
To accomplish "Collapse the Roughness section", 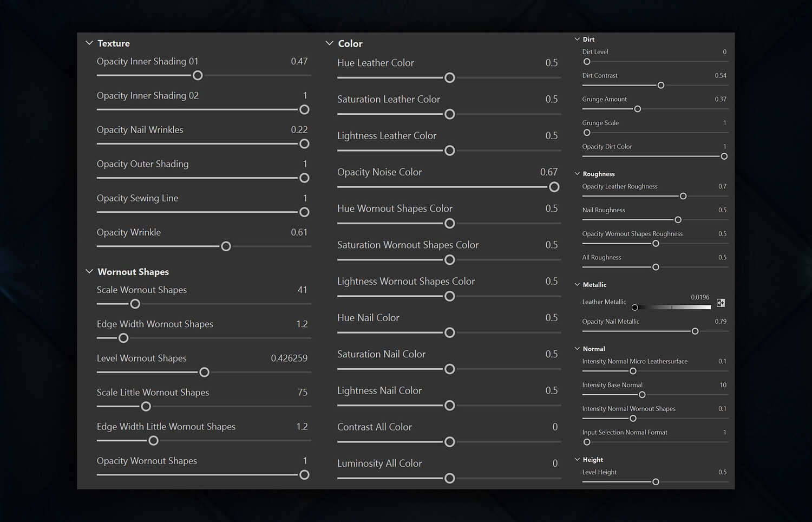I will [577, 174].
